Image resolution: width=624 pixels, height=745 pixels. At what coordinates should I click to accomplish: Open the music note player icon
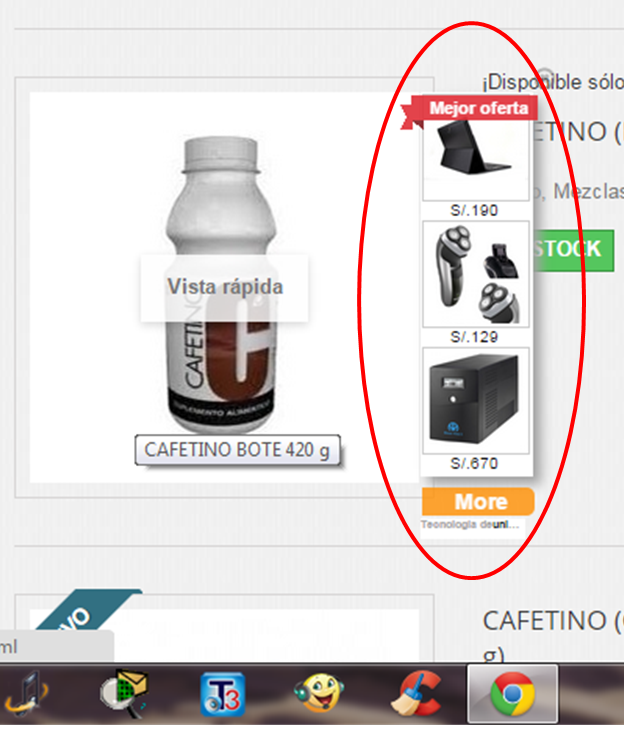pyautogui.click(x=26, y=694)
